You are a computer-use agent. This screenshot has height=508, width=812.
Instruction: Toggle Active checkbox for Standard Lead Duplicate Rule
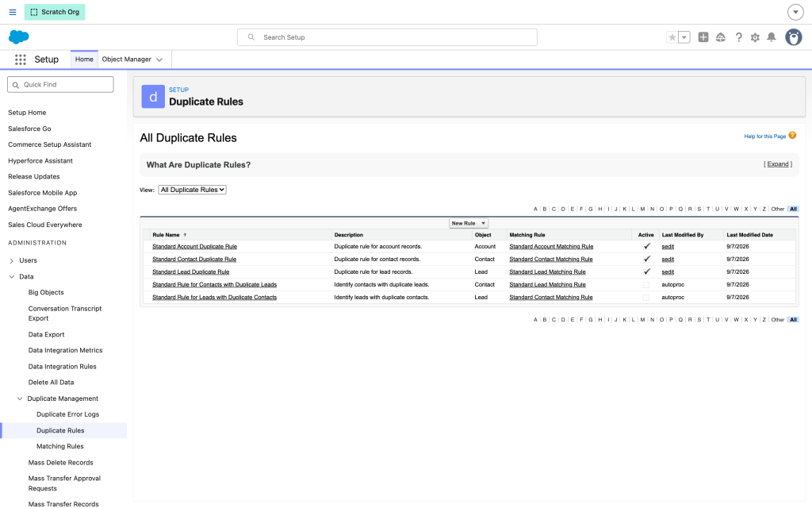(x=646, y=272)
